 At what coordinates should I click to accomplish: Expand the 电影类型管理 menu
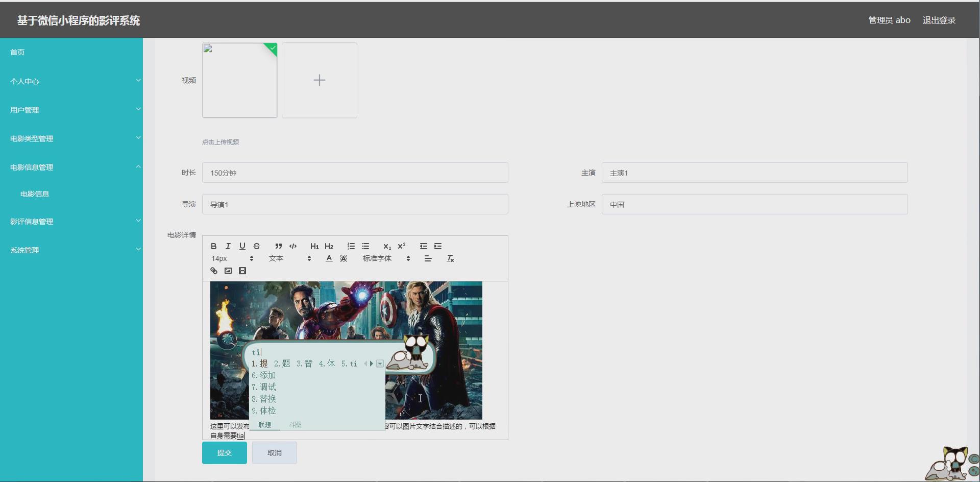71,138
